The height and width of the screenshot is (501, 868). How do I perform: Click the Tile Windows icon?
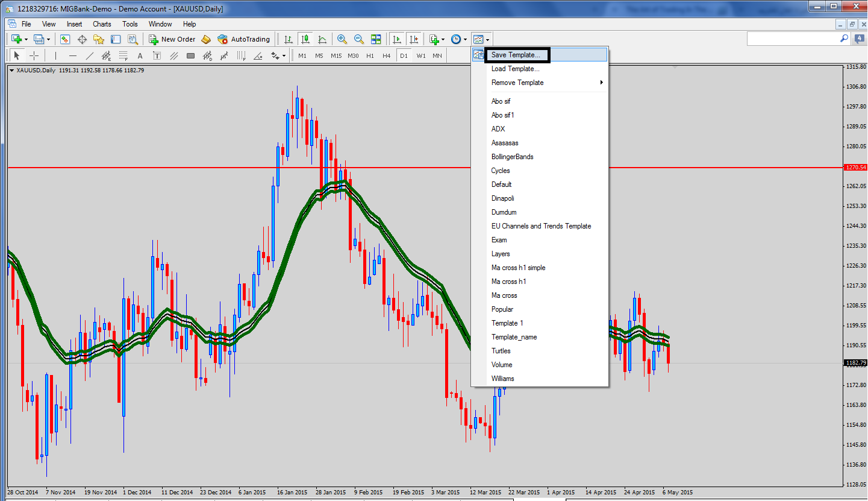(376, 39)
